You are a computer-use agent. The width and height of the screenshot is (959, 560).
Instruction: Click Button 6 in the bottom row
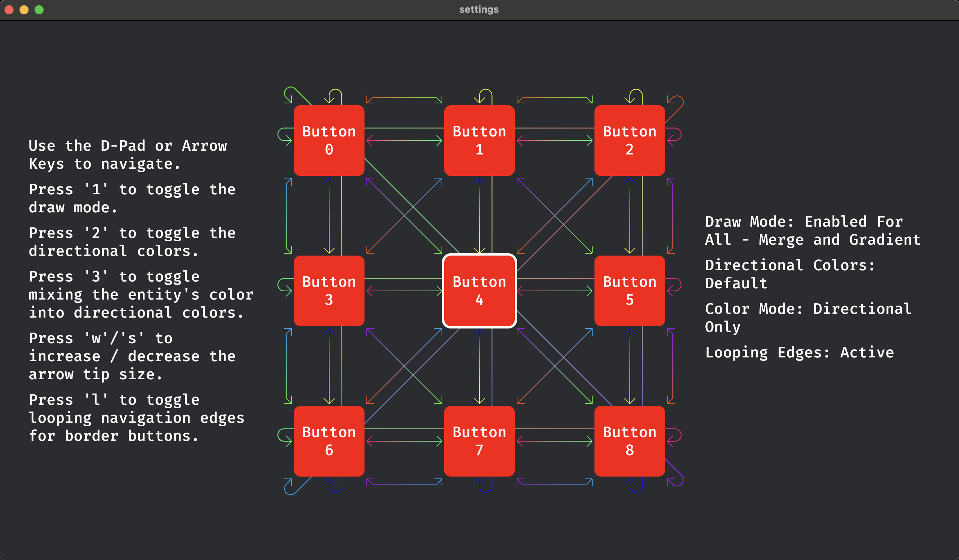tap(329, 441)
